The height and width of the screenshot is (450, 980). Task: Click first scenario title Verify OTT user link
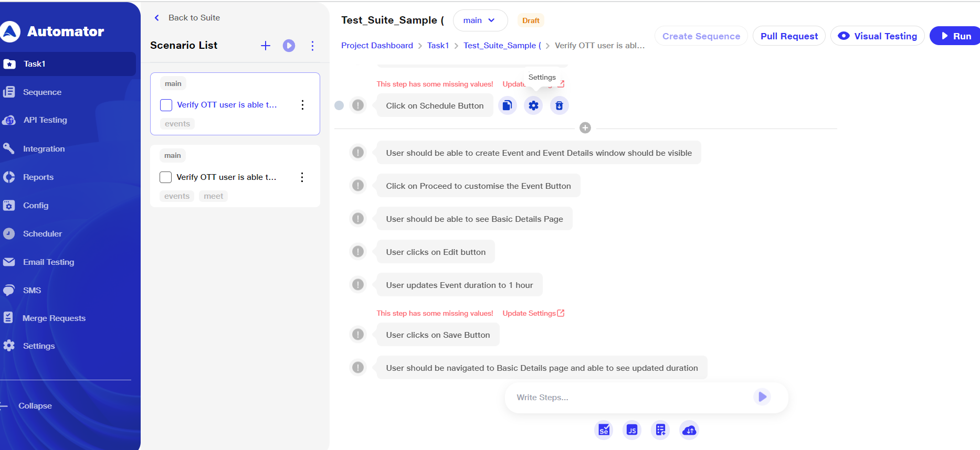tap(227, 105)
